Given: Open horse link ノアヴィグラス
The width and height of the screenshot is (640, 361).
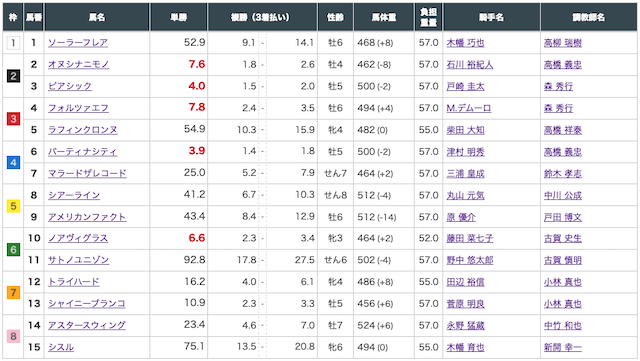Looking at the screenshot, I should 78,238.
